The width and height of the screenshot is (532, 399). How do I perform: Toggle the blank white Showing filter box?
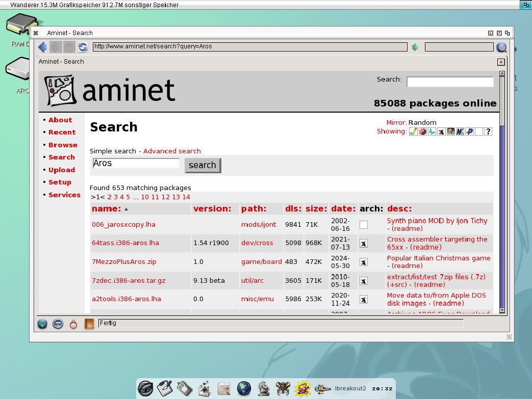[478, 131]
